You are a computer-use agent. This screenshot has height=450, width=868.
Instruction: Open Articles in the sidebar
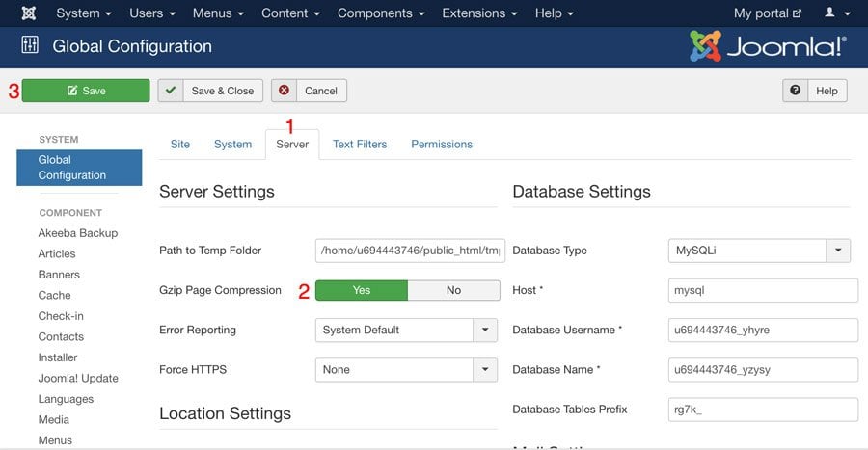tap(57, 253)
